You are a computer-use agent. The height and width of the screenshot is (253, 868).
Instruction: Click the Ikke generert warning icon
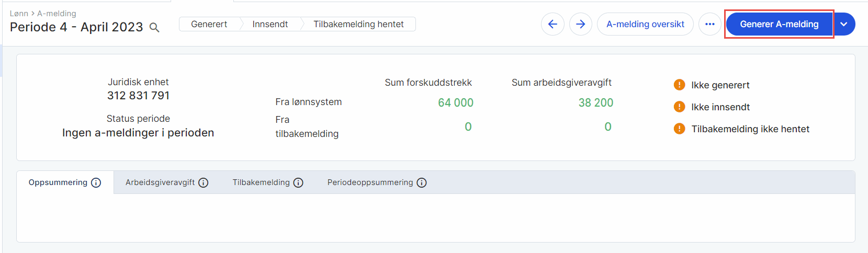click(x=679, y=85)
